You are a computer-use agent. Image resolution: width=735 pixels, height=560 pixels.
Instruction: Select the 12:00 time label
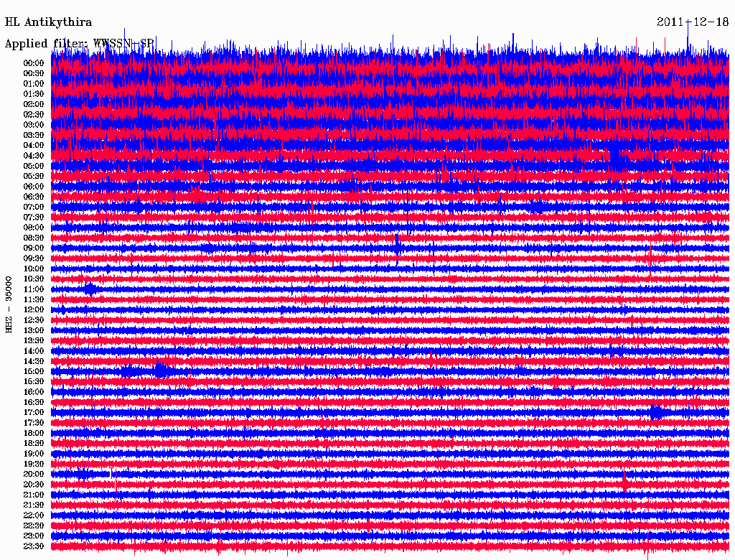pyautogui.click(x=34, y=310)
